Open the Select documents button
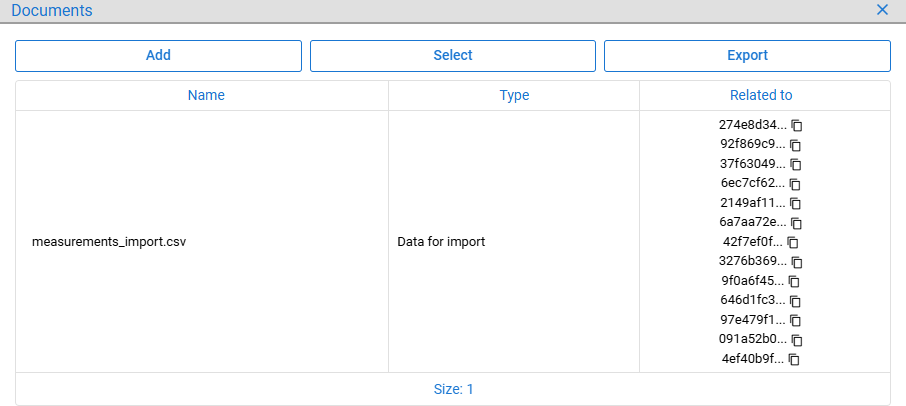 tap(453, 55)
